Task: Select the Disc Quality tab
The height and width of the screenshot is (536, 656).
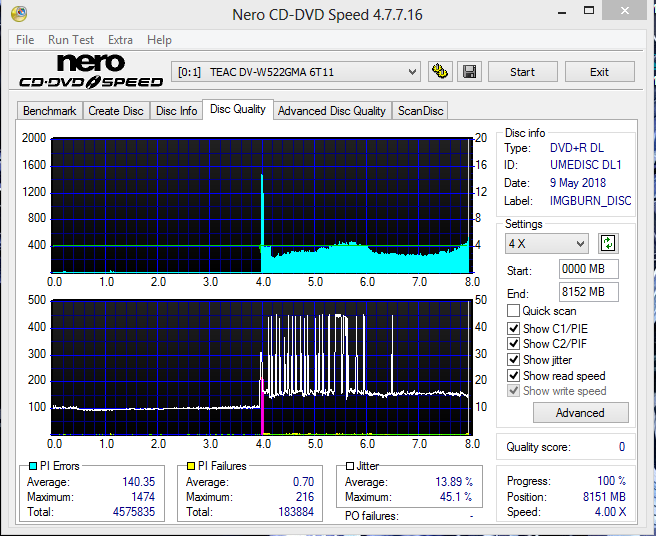Action: 238,109
